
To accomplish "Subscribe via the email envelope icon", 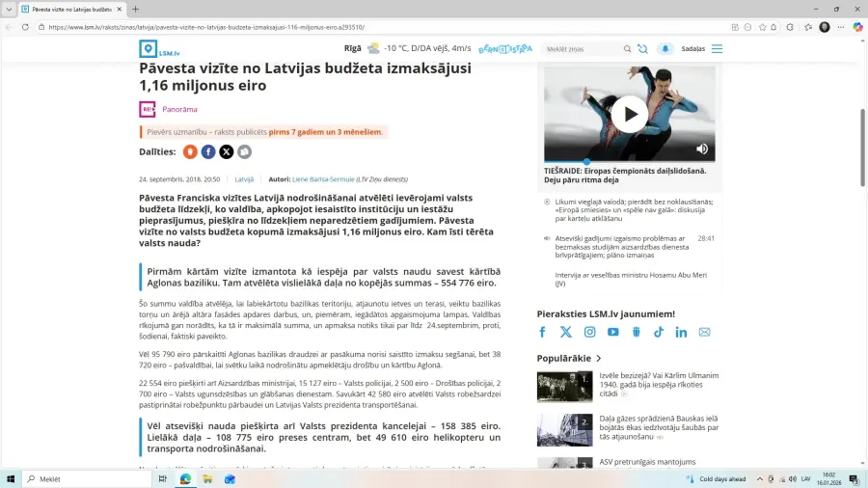I will point(704,332).
